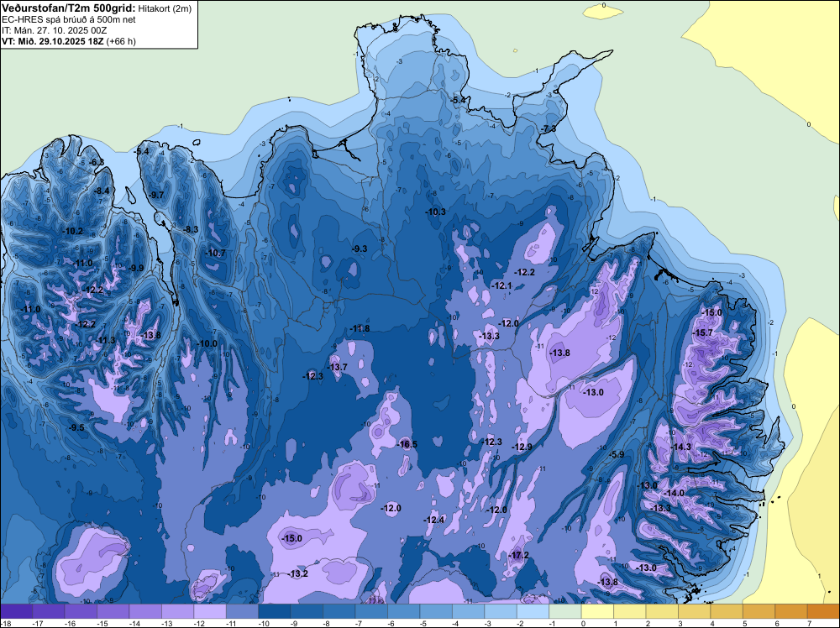Click the '-10.0' temperature value
Image resolution: width=840 pixels, height=628 pixels.
point(207,343)
